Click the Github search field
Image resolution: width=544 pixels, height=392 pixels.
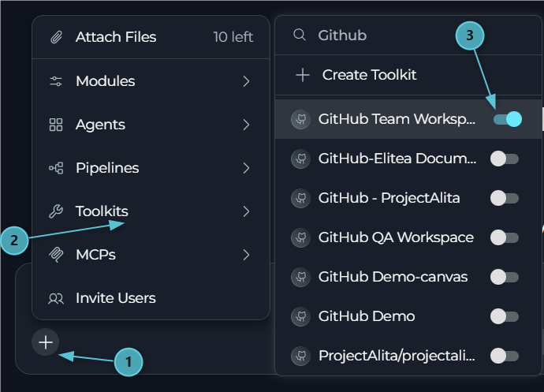408,35
